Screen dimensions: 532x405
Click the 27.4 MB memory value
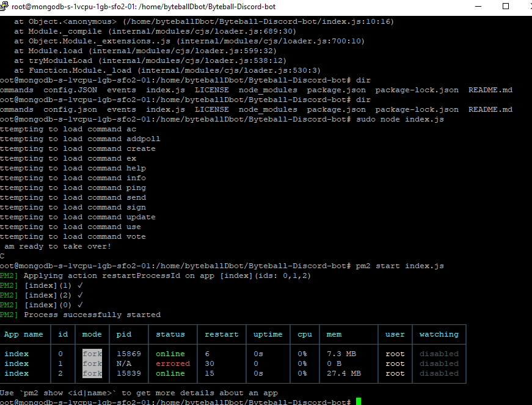point(344,373)
